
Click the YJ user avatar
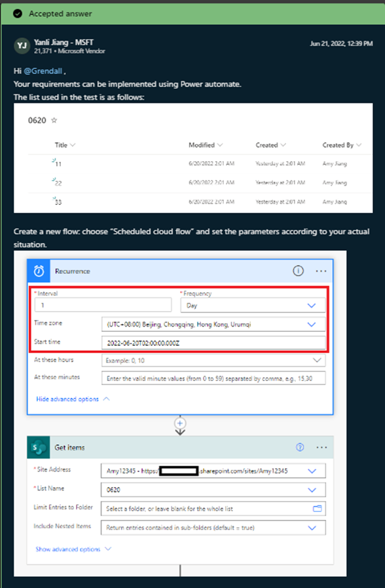pos(22,46)
